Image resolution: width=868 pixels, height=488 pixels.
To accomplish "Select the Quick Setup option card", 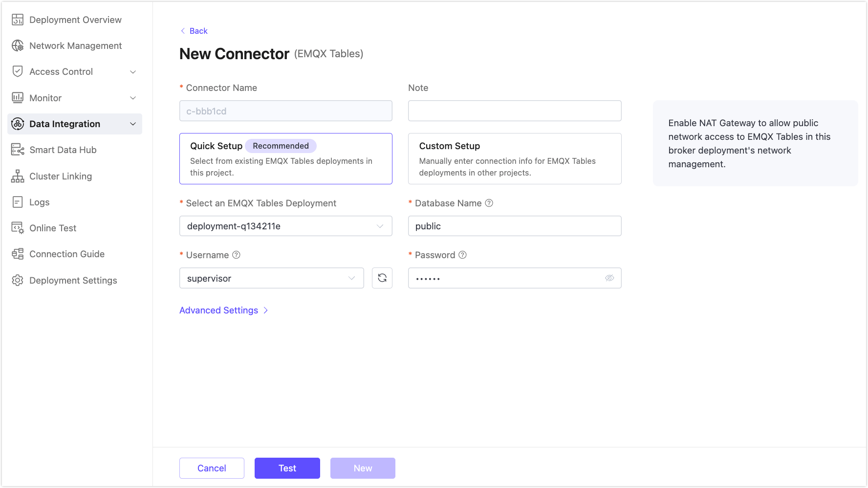I will [x=286, y=158].
